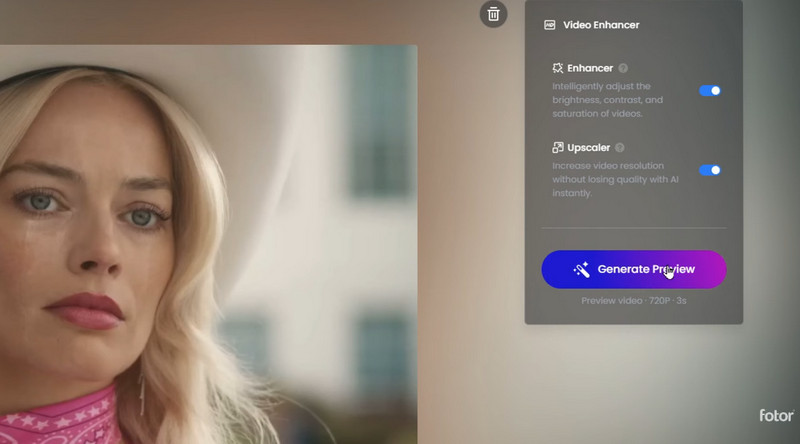Turn off the Enhancer toggle
The height and width of the screenshot is (444, 800).
point(710,90)
